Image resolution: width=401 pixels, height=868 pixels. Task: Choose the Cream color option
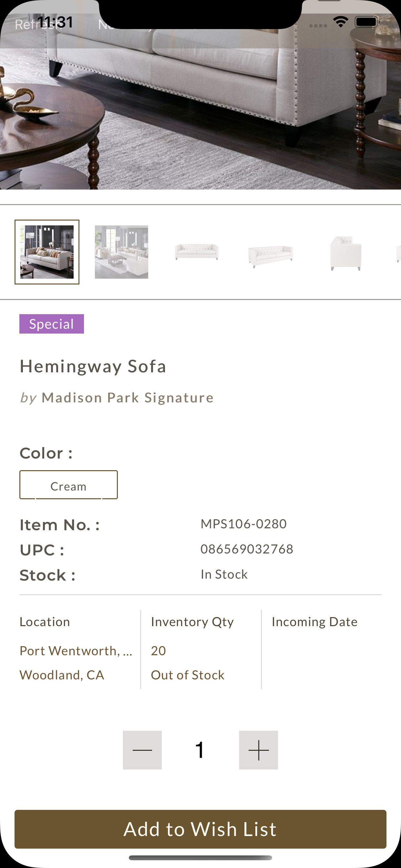pyautogui.click(x=68, y=485)
